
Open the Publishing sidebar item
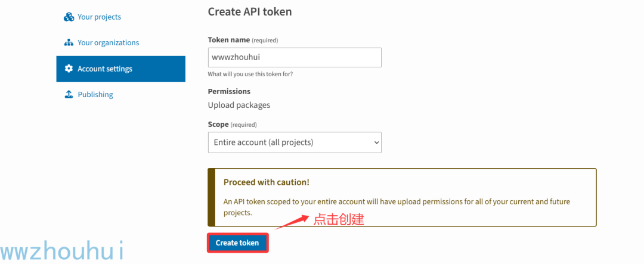(x=95, y=95)
